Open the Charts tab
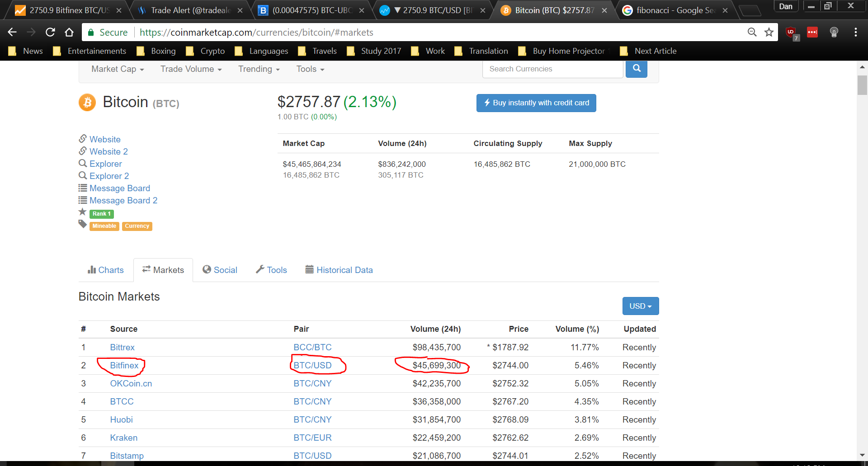 106,270
